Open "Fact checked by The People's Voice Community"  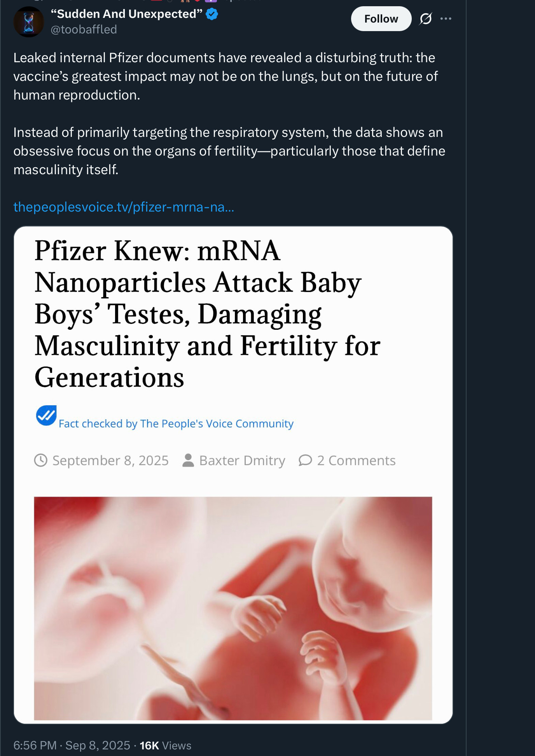176,423
